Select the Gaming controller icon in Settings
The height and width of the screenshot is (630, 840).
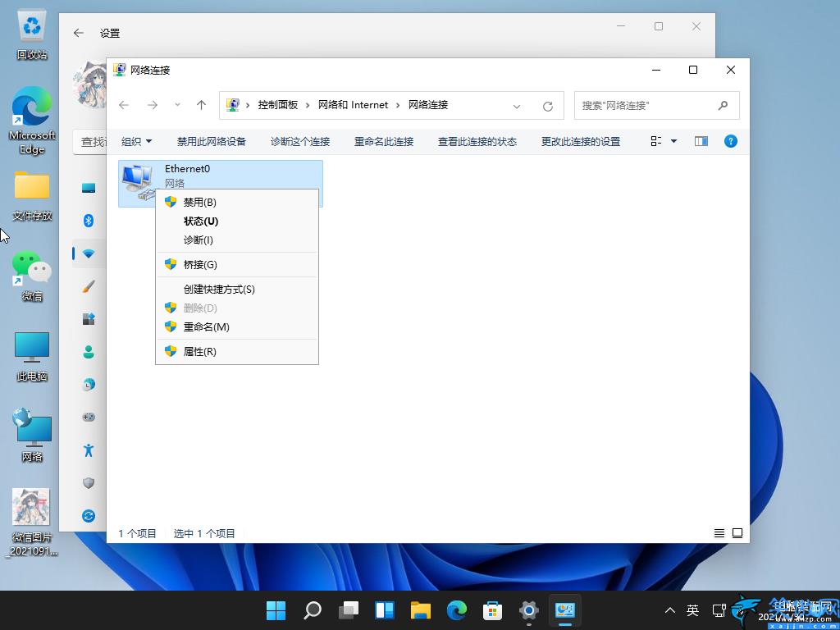[x=89, y=417]
